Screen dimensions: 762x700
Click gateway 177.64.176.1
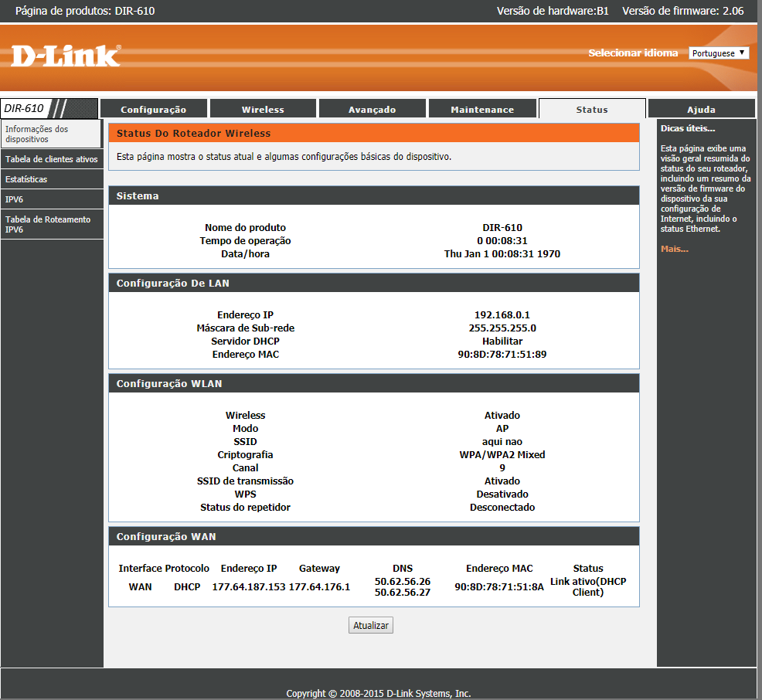pyautogui.click(x=319, y=587)
